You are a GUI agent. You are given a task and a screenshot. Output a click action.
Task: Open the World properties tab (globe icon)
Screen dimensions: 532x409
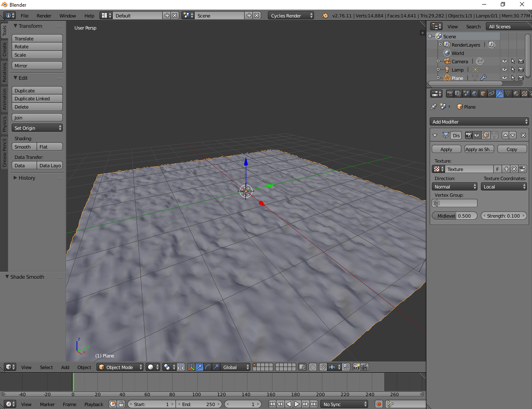pos(475,93)
